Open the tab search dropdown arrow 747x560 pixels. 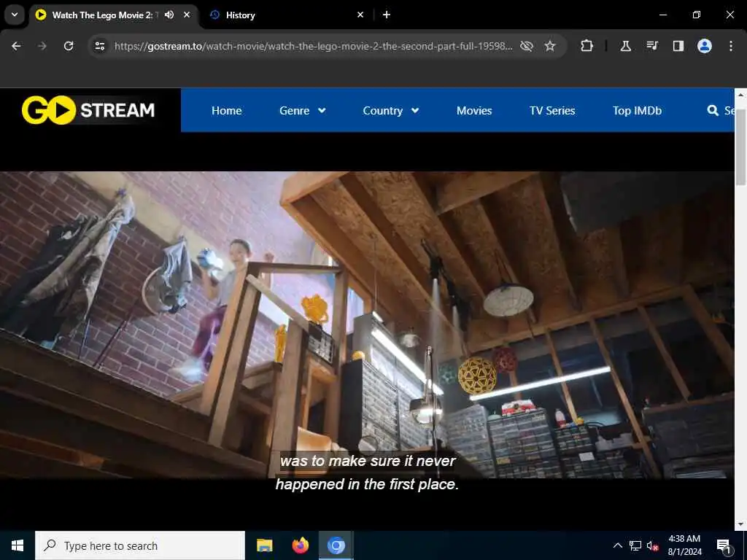pos(15,15)
